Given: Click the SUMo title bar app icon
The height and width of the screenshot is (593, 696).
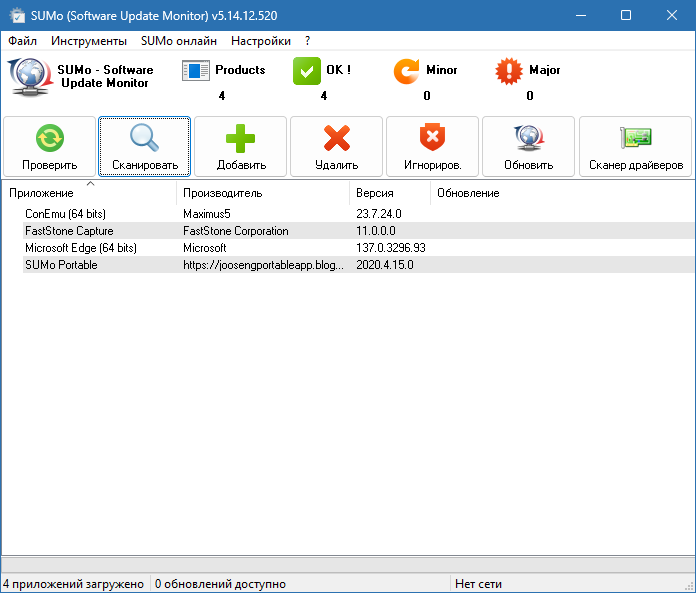Looking at the screenshot, I should 17,16.
